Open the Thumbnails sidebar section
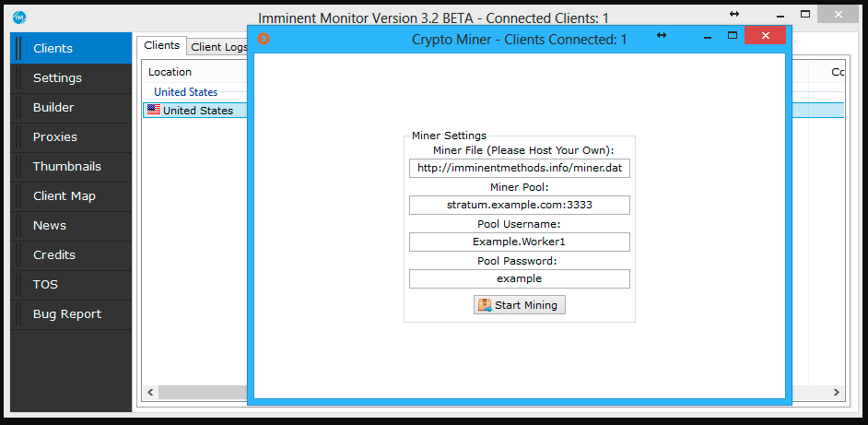Screen dimensions: 868x425 coord(71,166)
